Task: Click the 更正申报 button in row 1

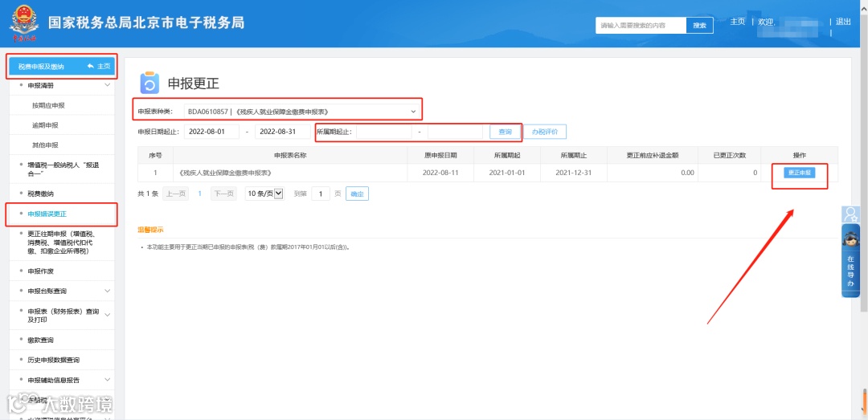Action: pos(800,173)
